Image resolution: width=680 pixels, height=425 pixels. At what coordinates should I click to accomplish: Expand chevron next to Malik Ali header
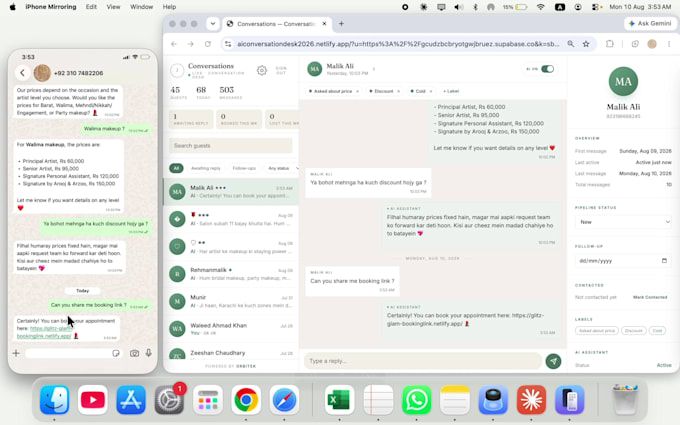click(374, 69)
